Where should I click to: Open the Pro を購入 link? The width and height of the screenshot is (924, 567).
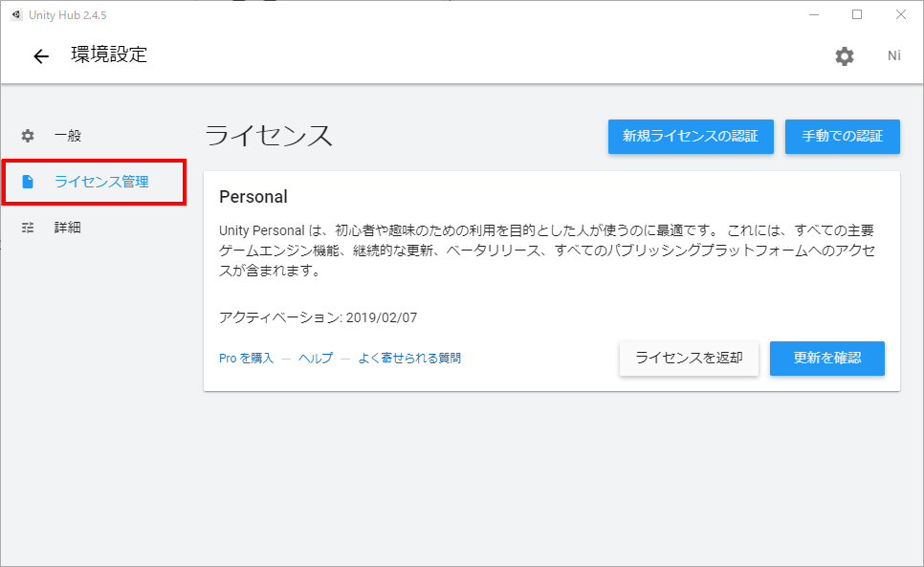click(x=247, y=358)
